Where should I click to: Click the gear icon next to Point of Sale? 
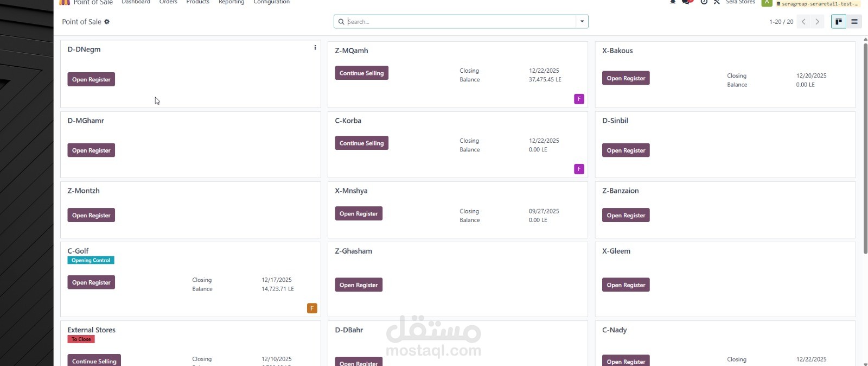click(107, 22)
